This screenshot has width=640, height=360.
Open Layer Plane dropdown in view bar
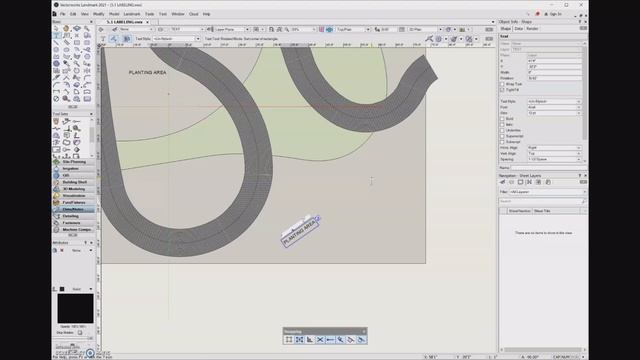click(231, 29)
